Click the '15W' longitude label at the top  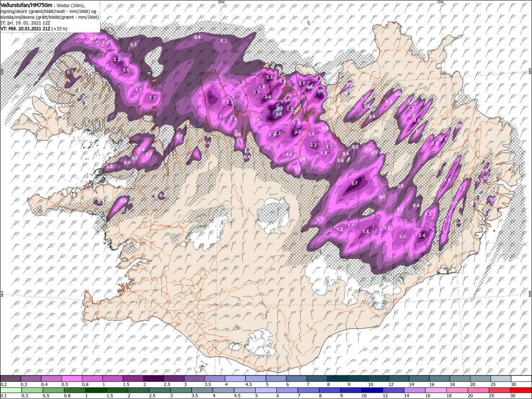tap(440, 2)
